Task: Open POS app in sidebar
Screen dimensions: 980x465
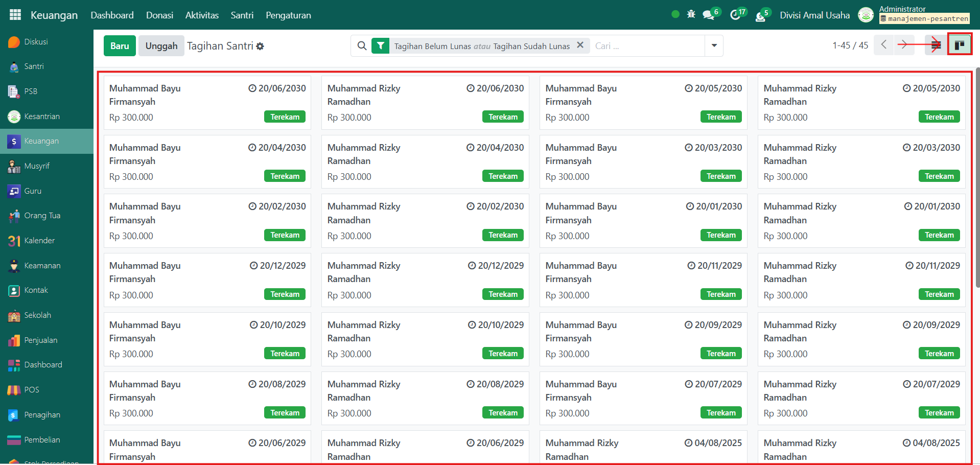Action: click(x=31, y=390)
